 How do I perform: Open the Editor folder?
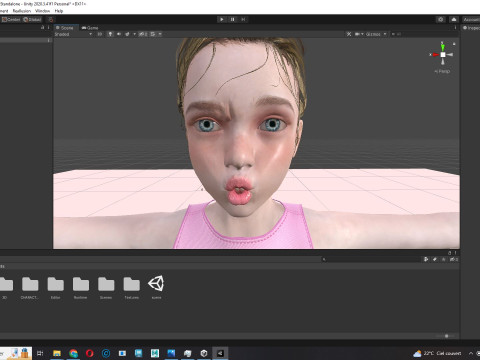(x=55, y=288)
